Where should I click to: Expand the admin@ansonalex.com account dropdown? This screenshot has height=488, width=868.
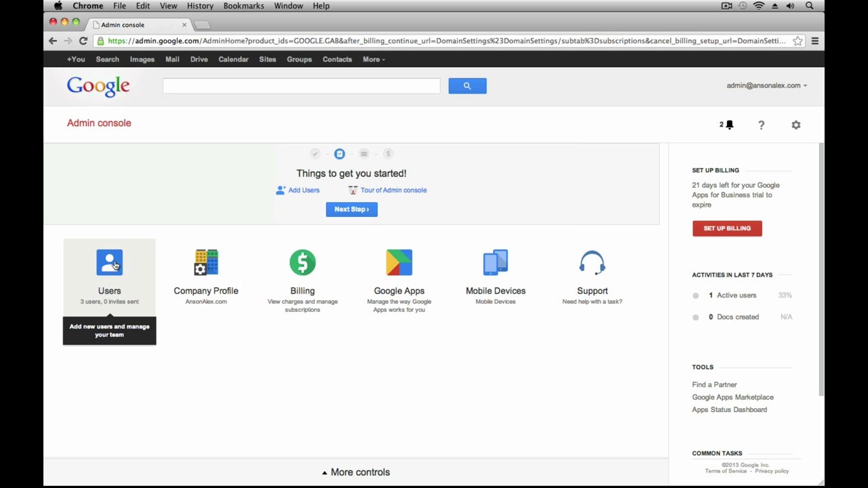[x=766, y=85]
